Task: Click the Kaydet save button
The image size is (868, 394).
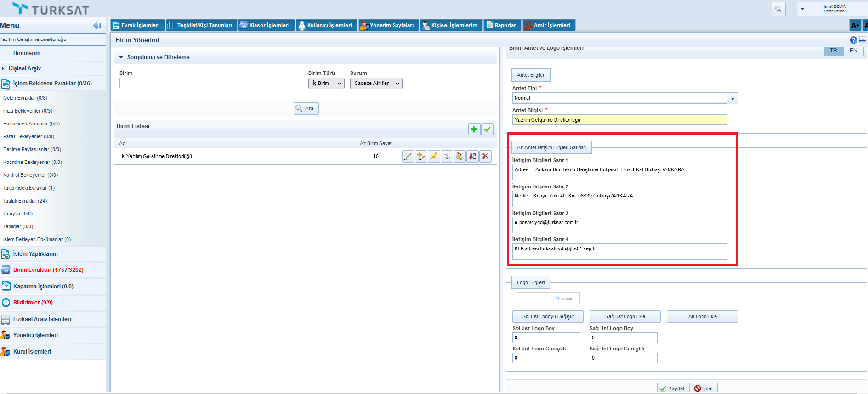Action: [673, 388]
